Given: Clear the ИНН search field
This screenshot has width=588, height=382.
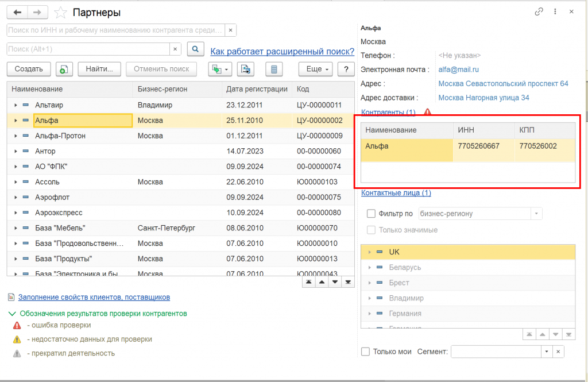Looking at the screenshot, I should (x=230, y=30).
